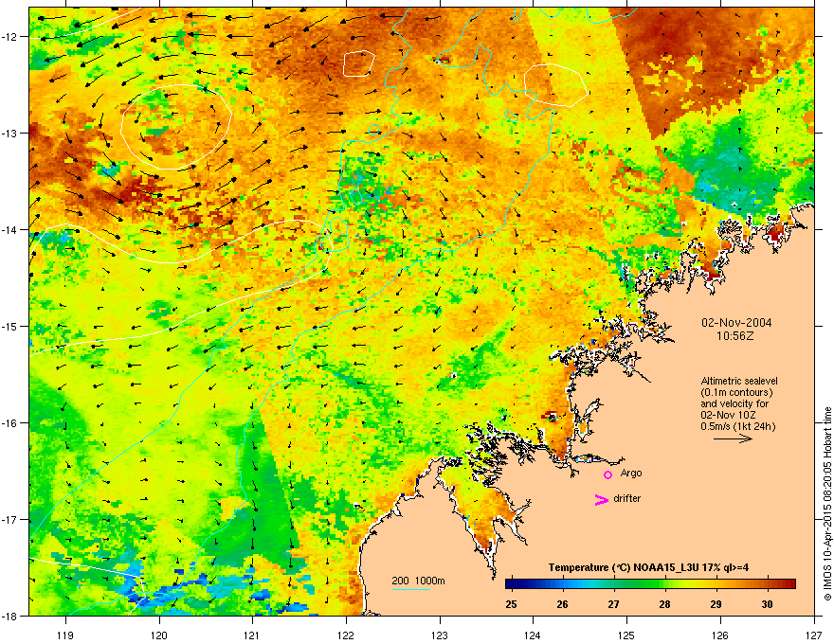
Task: Click the magenta drifter arrowhead legend marker
Action: (601, 499)
